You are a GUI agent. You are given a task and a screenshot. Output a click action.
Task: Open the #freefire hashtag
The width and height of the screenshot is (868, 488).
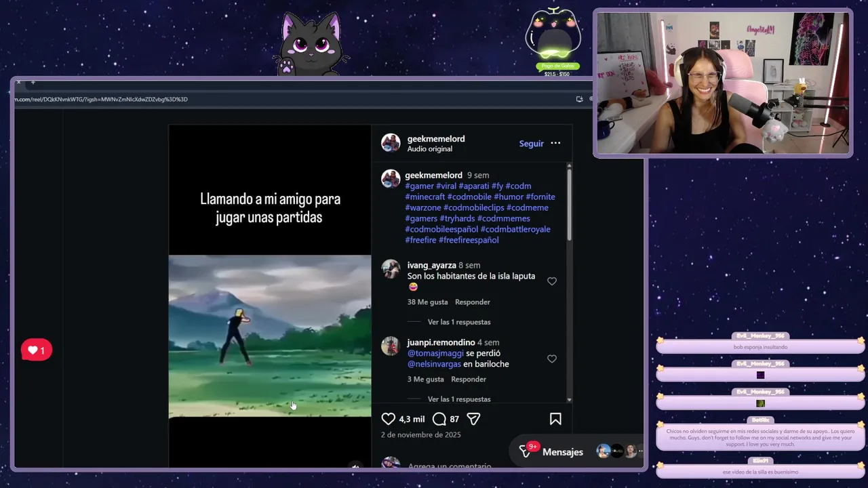(420, 240)
